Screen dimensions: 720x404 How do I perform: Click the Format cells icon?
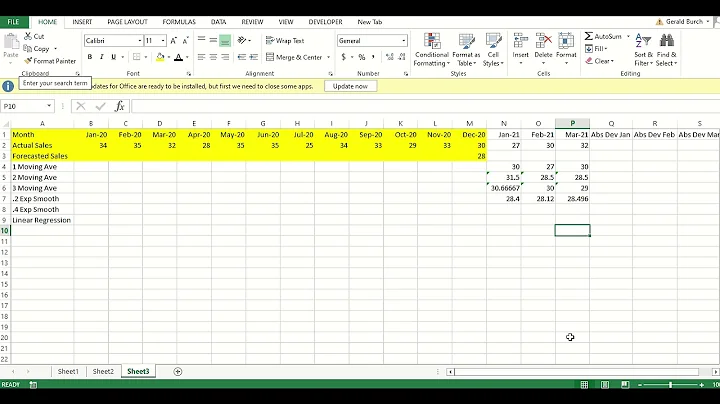coord(566,41)
